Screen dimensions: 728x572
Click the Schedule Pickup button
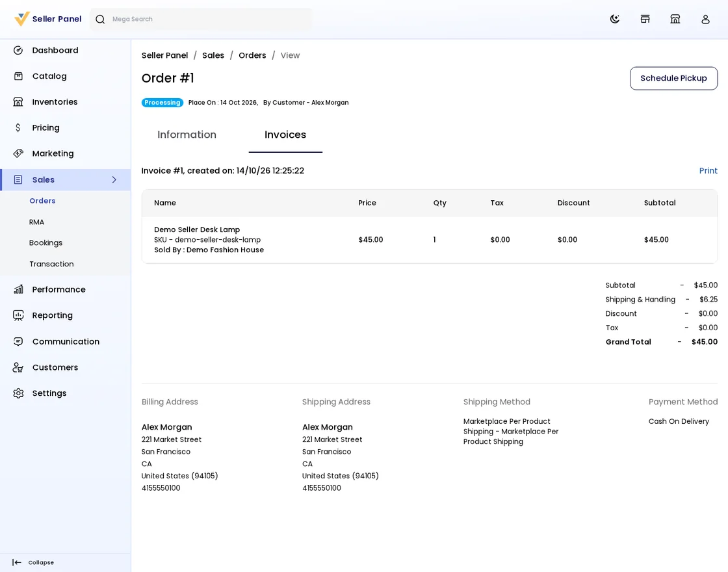point(673,79)
